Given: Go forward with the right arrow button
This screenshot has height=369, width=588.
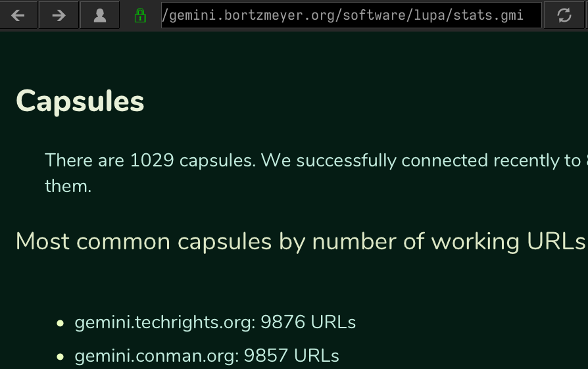Looking at the screenshot, I should [x=59, y=15].
